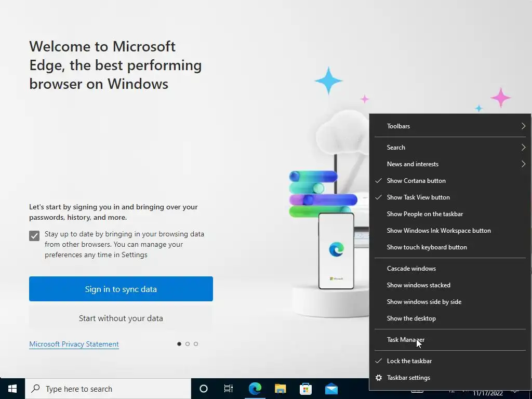Image resolution: width=532 pixels, height=399 pixels.
Task: Enable Show touch keyboard button
Action: coord(450,247)
